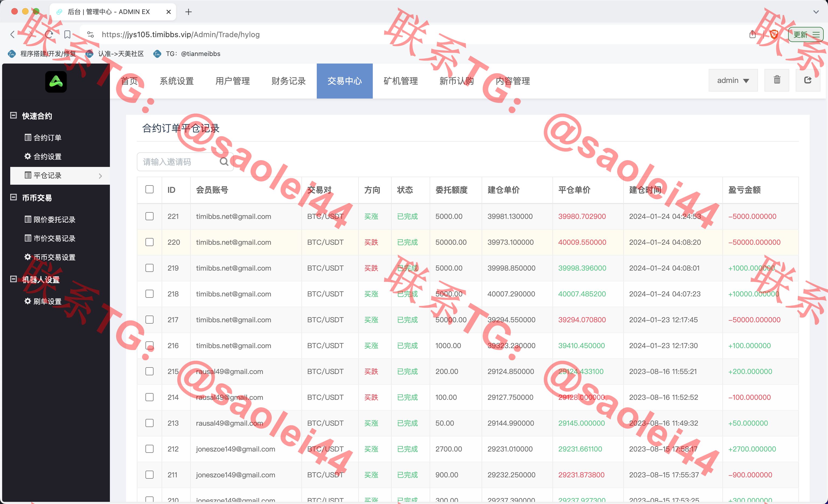Click the search magnifier in invite code box
This screenshot has height=504, width=828.
(224, 162)
